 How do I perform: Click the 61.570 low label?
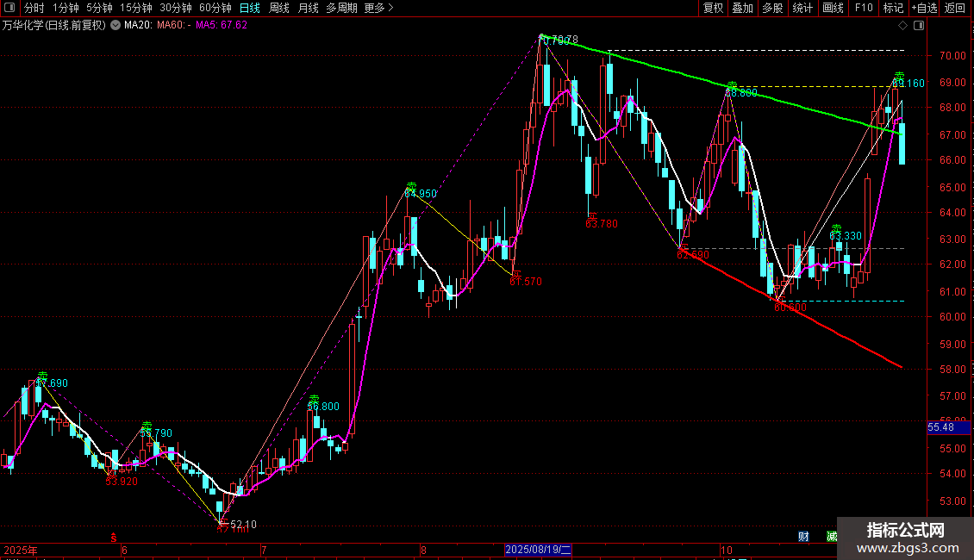(526, 281)
